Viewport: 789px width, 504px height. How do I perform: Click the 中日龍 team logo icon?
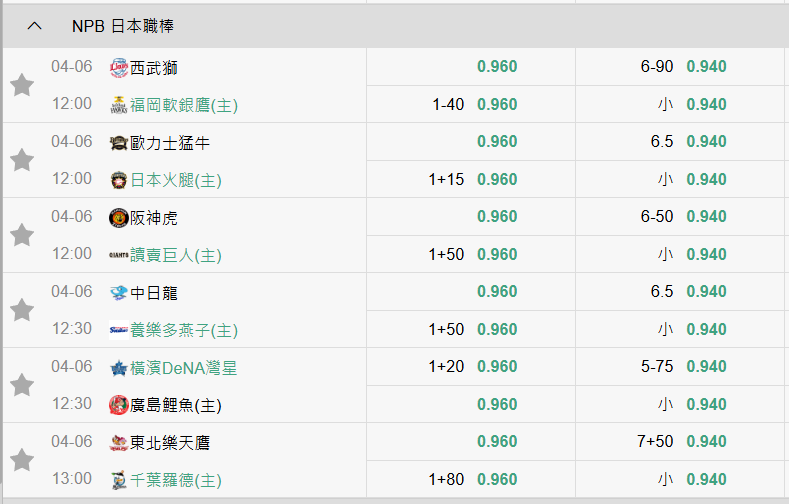[x=119, y=292]
